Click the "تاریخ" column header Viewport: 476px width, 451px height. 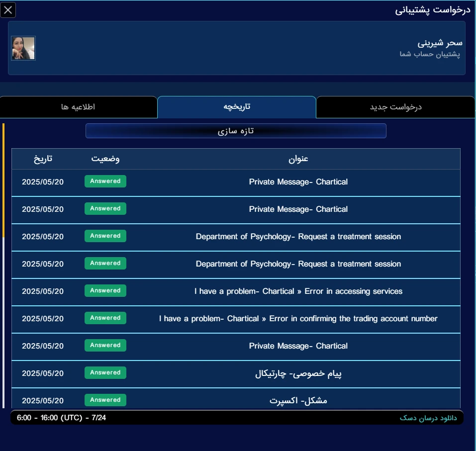pos(43,159)
